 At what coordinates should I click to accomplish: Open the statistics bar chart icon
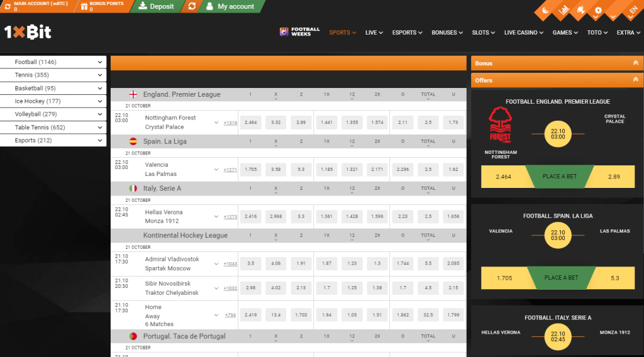click(x=563, y=10)
